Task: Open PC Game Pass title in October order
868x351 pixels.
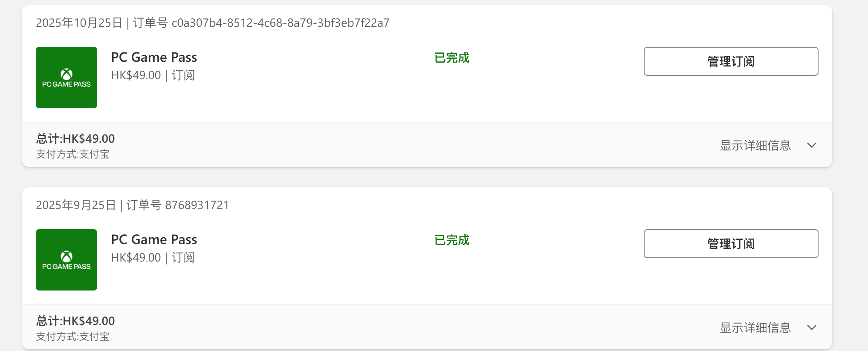Action: (154, 57)
